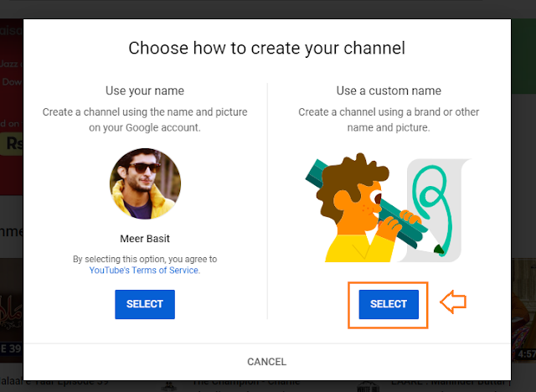
Task: Click the 'Use your name' heading
Action: pyautogui.click(x=144, y=90)
